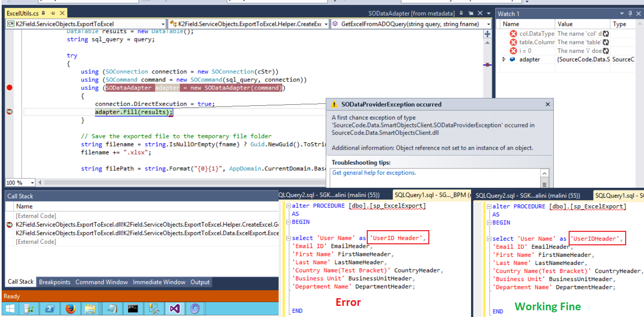
Task: Open File Explorer from the taskbar
Action: point(90,308)
